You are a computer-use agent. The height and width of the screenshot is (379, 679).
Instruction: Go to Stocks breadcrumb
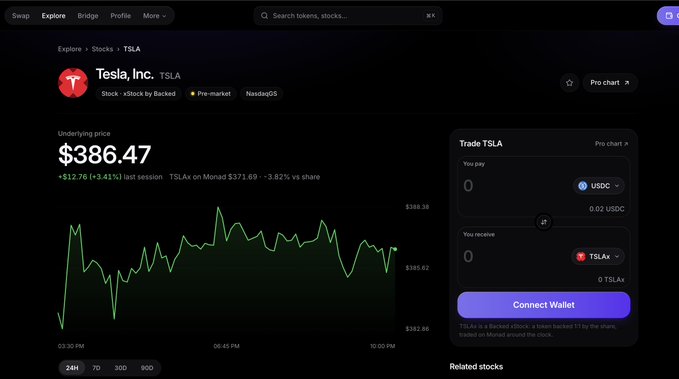click(102, 49)
